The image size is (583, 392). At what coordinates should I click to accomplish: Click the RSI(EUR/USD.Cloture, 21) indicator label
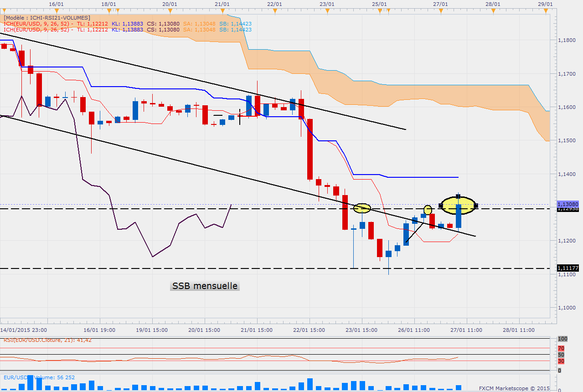(48, 340)
